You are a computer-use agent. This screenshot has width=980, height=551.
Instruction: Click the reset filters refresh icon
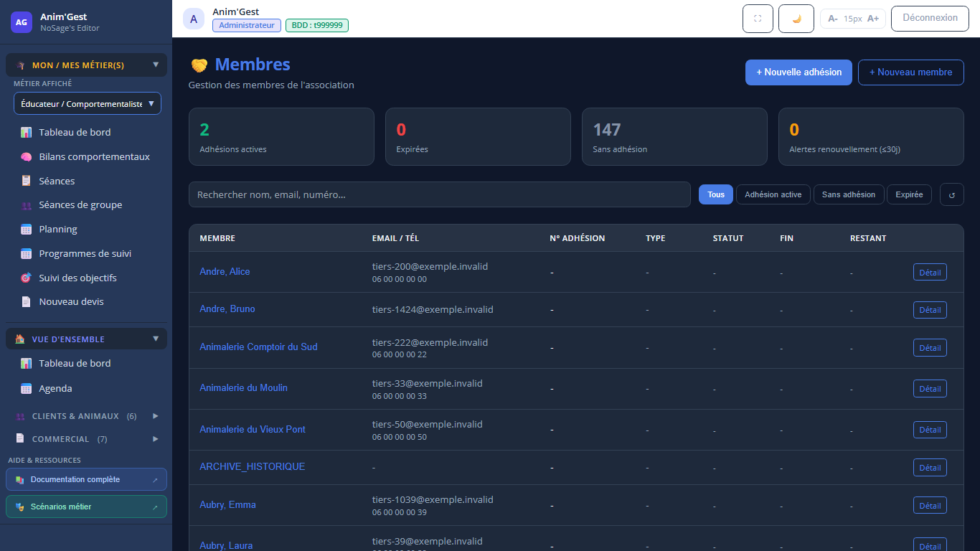952,194
